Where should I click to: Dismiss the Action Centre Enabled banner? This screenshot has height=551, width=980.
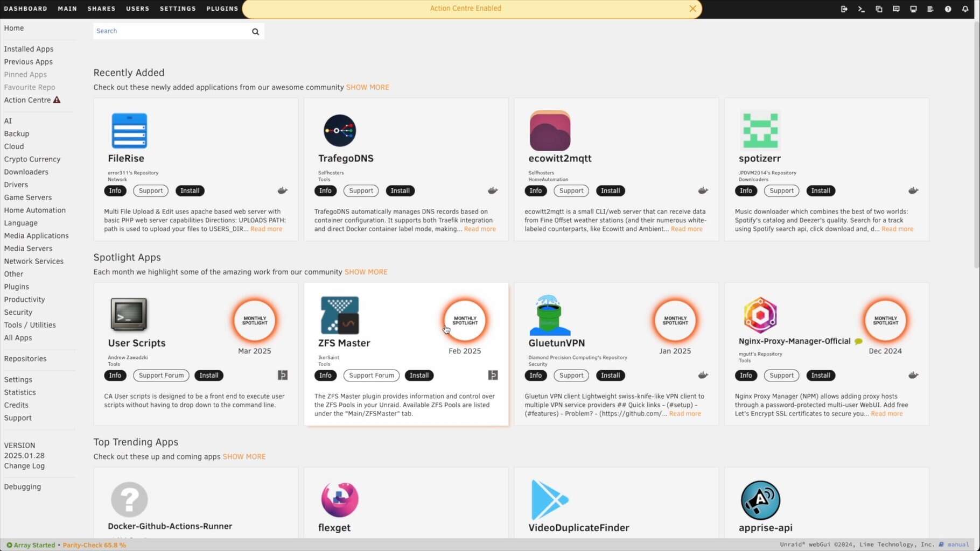click(x=693, y=9)
